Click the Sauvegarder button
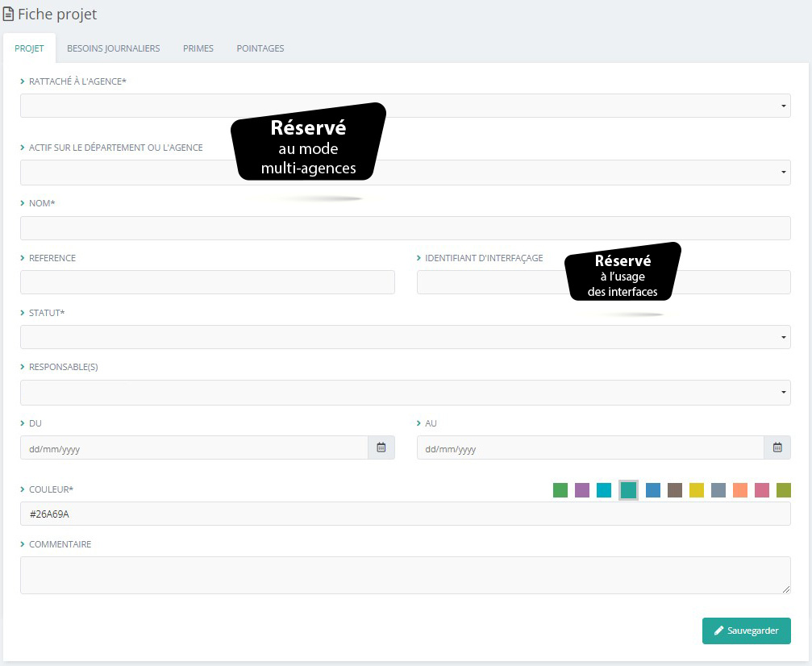This screenshot has height=666, width=812. pyautogui.click(x=746, y=631)
